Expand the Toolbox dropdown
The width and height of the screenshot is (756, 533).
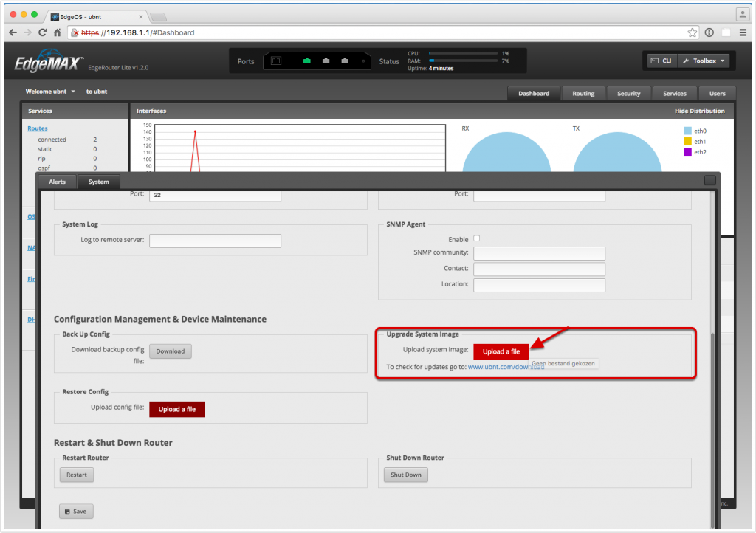click(704, 61)
